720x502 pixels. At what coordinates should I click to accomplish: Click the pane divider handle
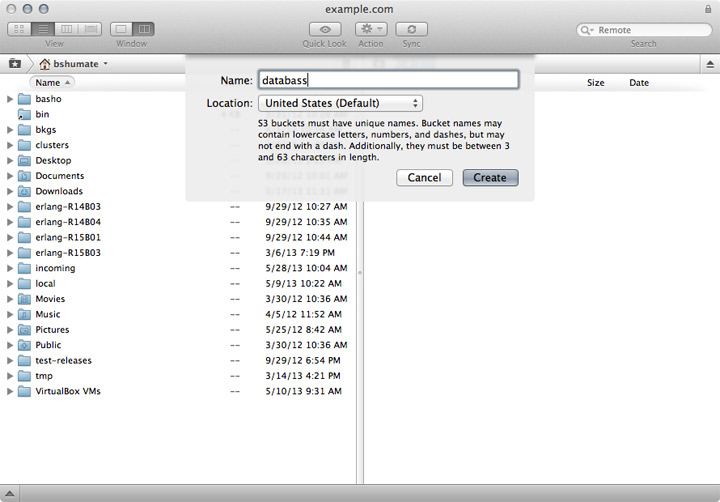point(360,272)
